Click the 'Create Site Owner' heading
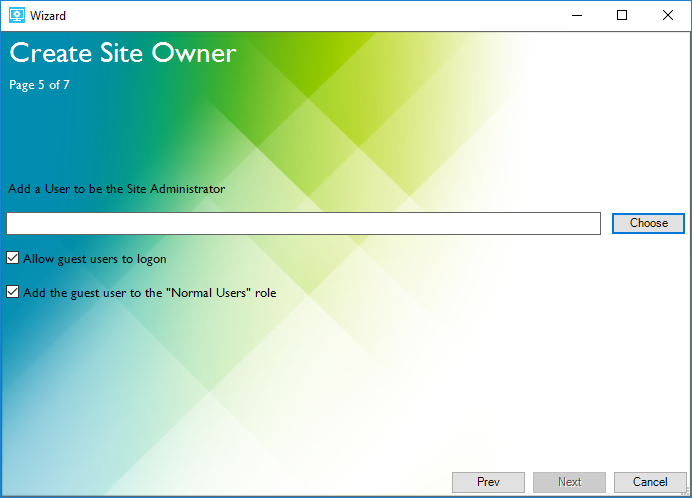The image size is (692, 498). point(123,53)
